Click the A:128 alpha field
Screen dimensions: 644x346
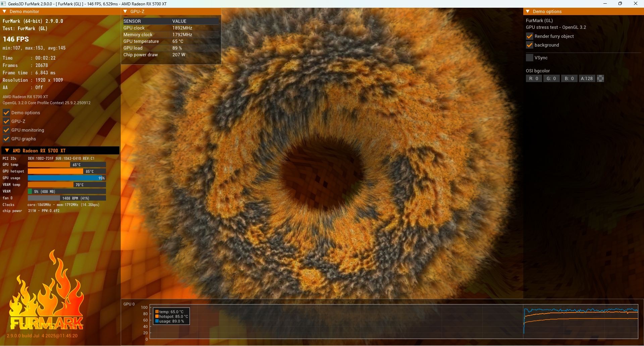(587, 78)
